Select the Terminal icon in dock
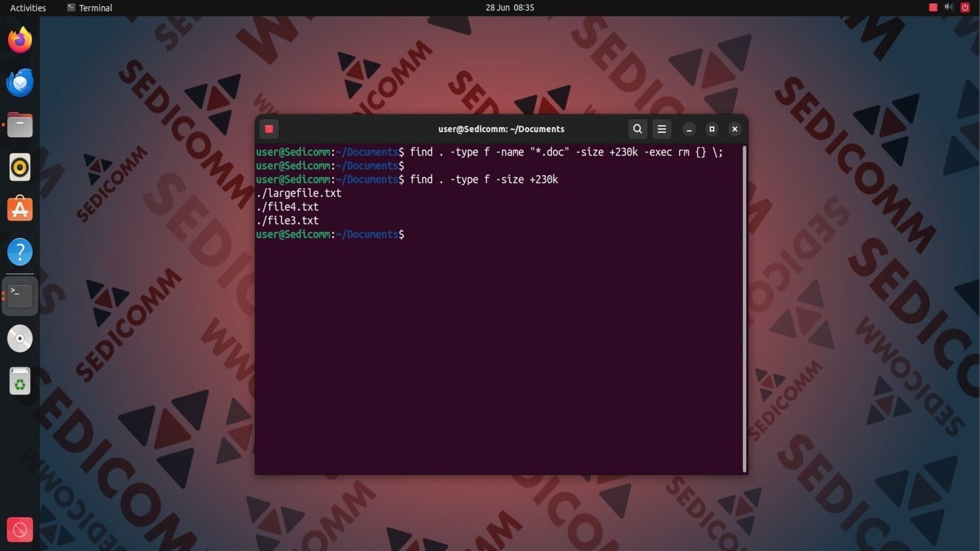980x551 pixels. coord(20,295)
